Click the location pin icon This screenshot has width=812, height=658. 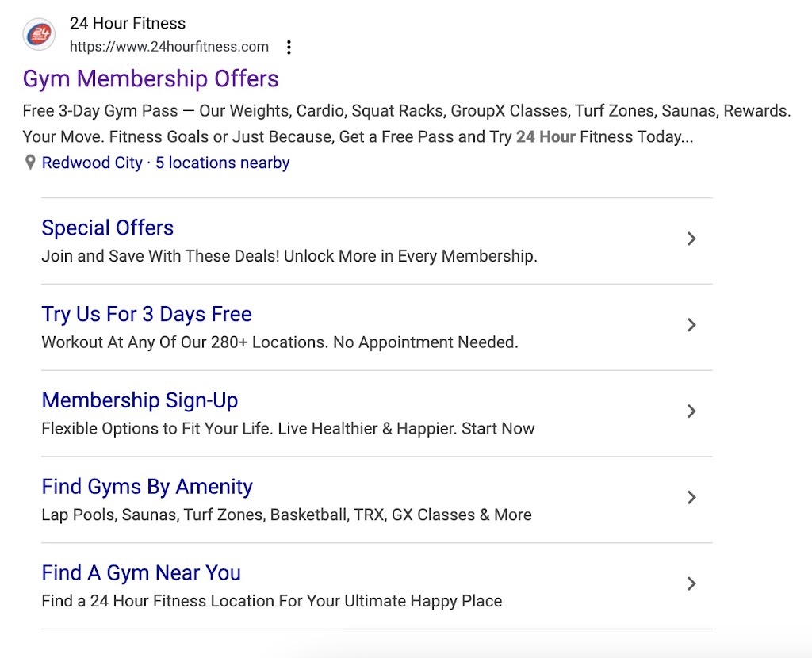30,163
